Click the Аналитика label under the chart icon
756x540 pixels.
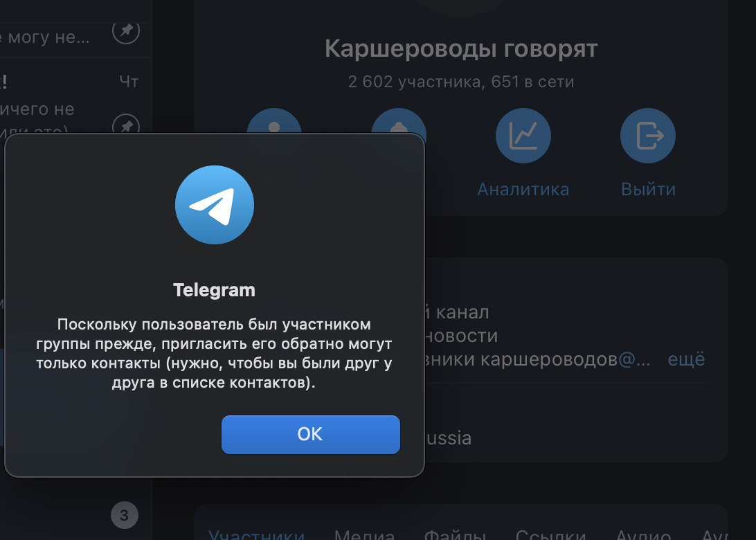click(523, 189)
